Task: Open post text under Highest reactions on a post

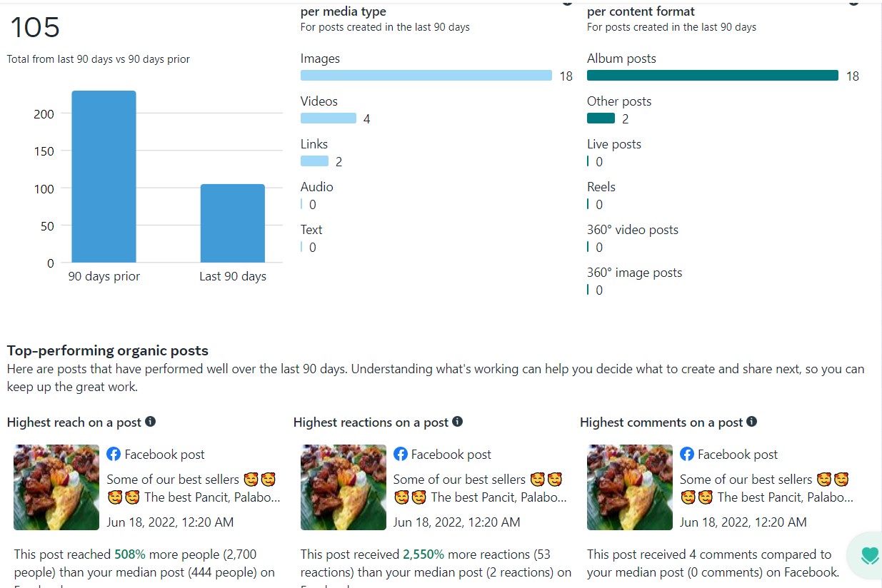Action: (x=478, y=488)
